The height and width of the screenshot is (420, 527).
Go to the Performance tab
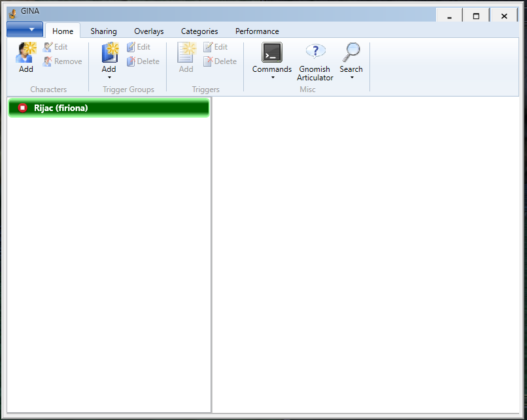coord(257,31)
